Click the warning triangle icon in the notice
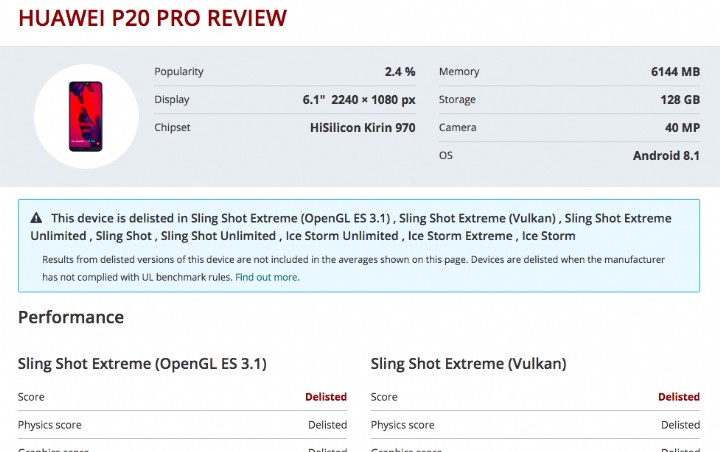720x452 pixels. click(36, 218)
